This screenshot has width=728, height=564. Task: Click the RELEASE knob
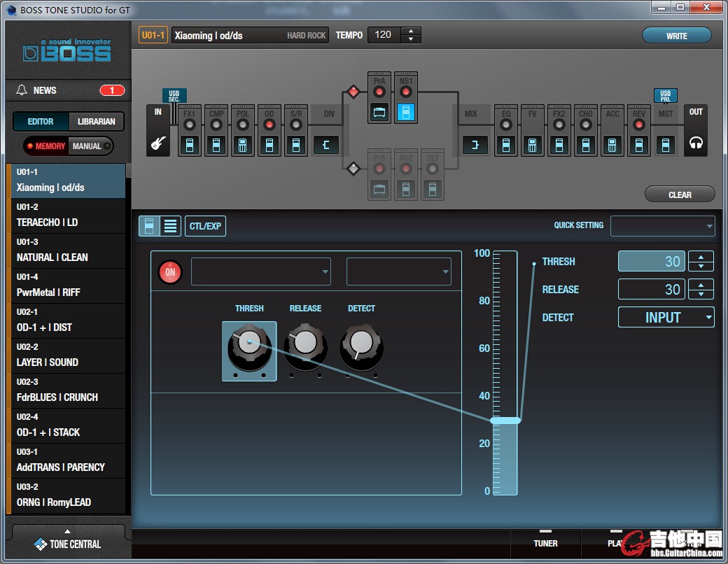tap(305, 346)
